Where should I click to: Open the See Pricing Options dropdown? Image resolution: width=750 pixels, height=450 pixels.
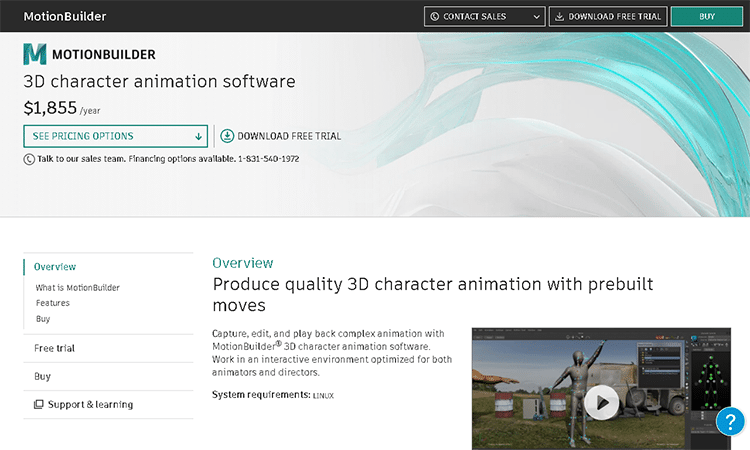pyautogui.click(x=115, y=136)
